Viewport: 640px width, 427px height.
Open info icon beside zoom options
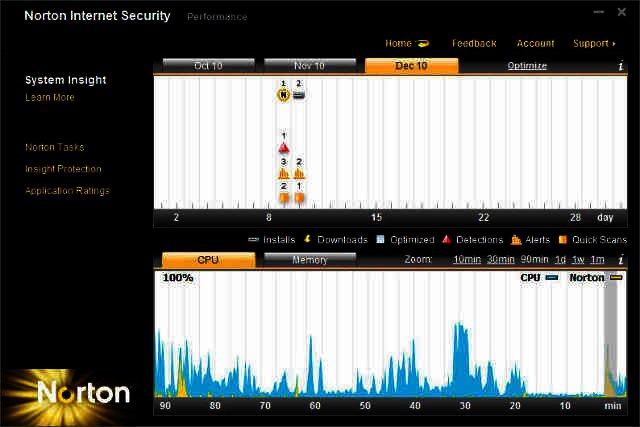[621, 260]
